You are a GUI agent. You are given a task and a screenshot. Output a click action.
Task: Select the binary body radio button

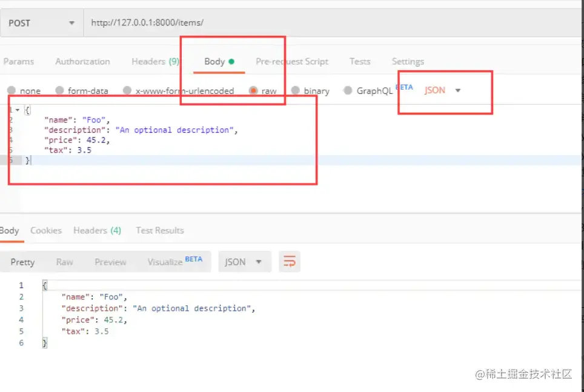pyautogui.click(x=296, y=90)
